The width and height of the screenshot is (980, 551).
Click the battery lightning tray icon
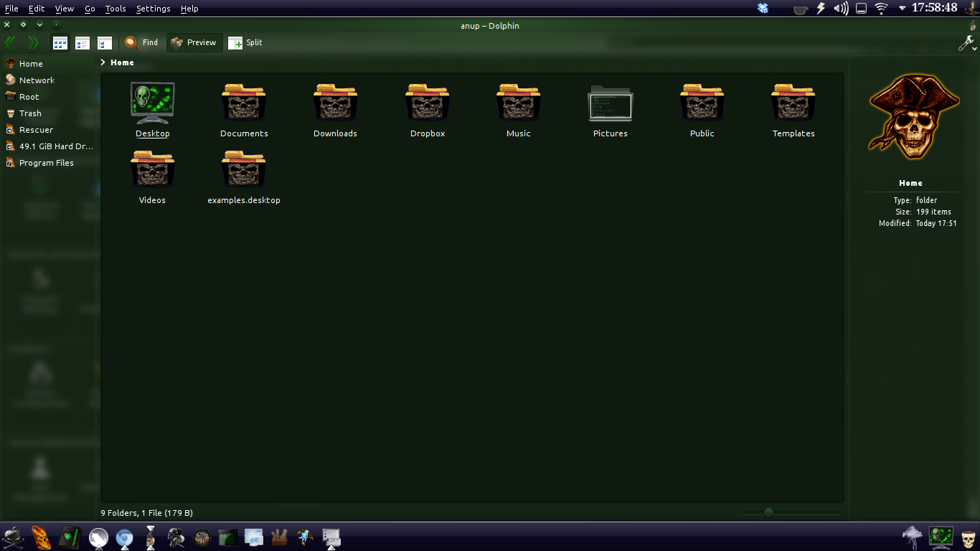[x=821, y=9]
